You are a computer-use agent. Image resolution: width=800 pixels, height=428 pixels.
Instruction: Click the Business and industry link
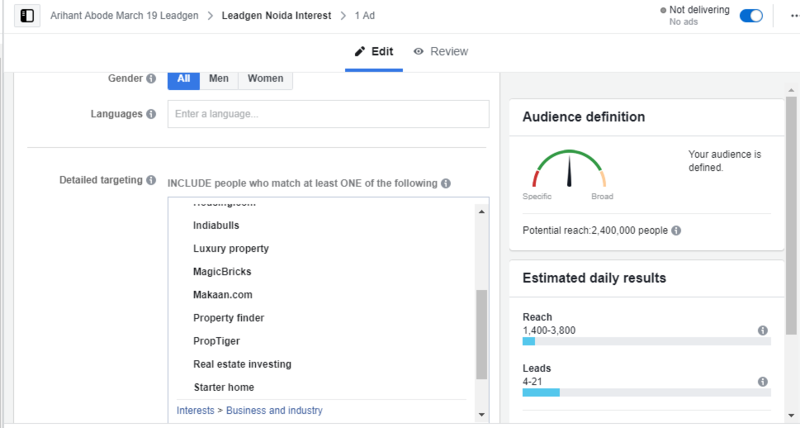(274, 411)
